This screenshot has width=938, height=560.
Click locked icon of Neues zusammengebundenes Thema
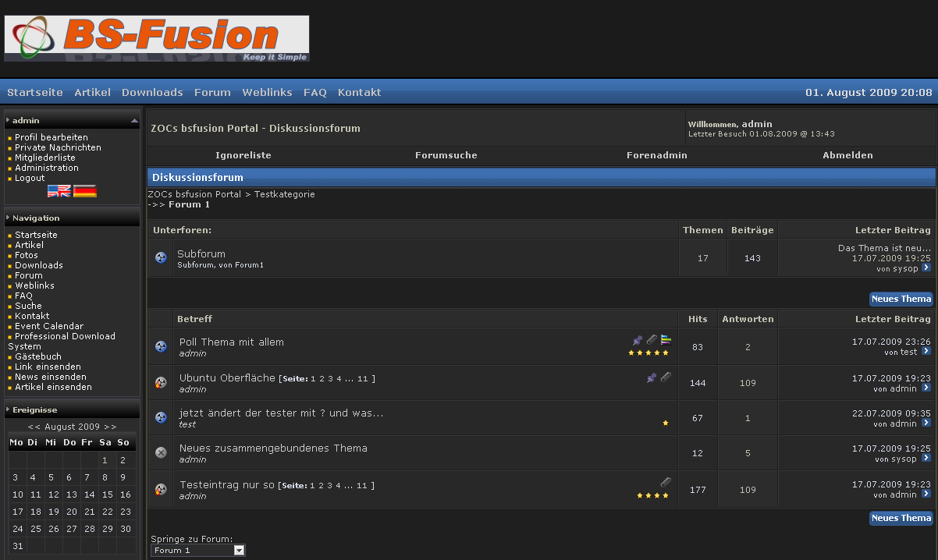[161, 453]
